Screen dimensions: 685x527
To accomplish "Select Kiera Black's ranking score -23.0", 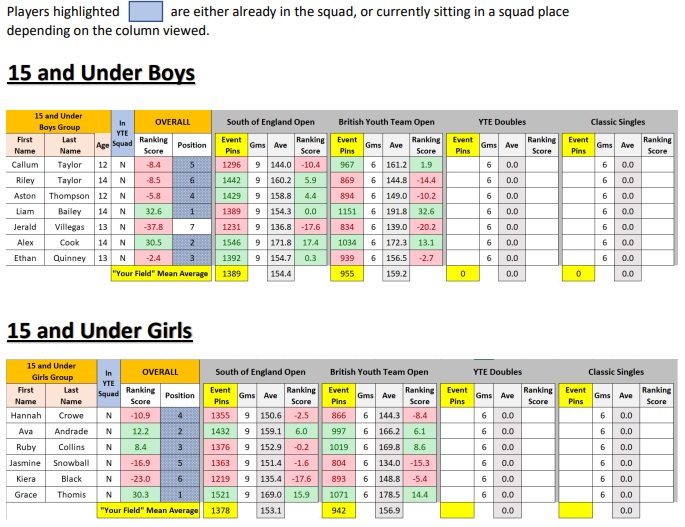I will point(140,479).
